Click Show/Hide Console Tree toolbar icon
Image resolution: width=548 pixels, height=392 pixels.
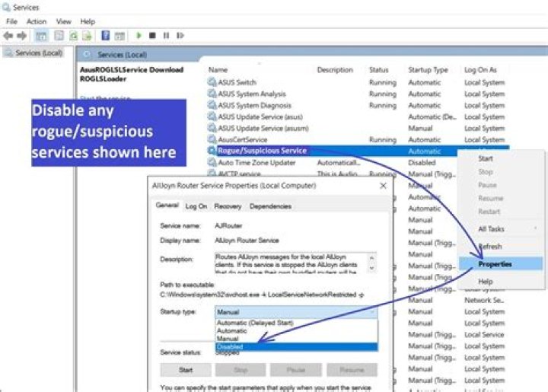pos(41,36)
